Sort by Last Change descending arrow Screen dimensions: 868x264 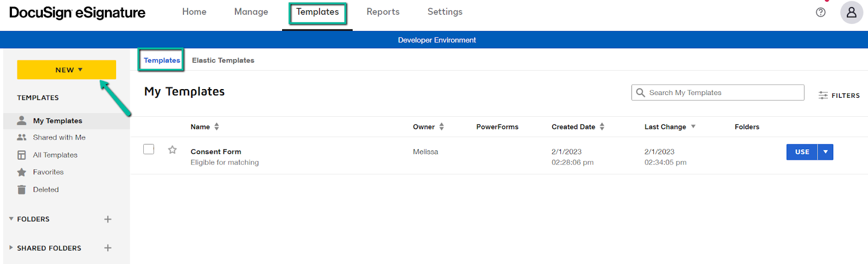pos(693,127)
